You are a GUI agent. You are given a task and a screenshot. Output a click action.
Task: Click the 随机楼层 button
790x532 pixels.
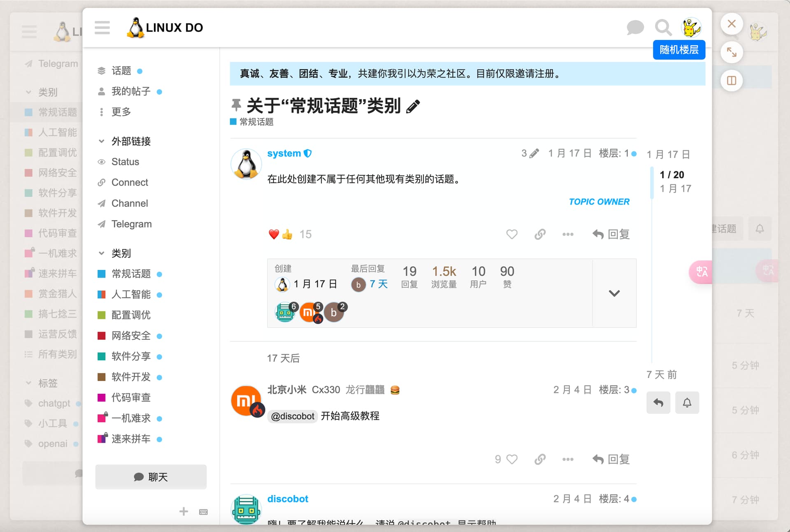pyautogui.click(x=679, y=50)
